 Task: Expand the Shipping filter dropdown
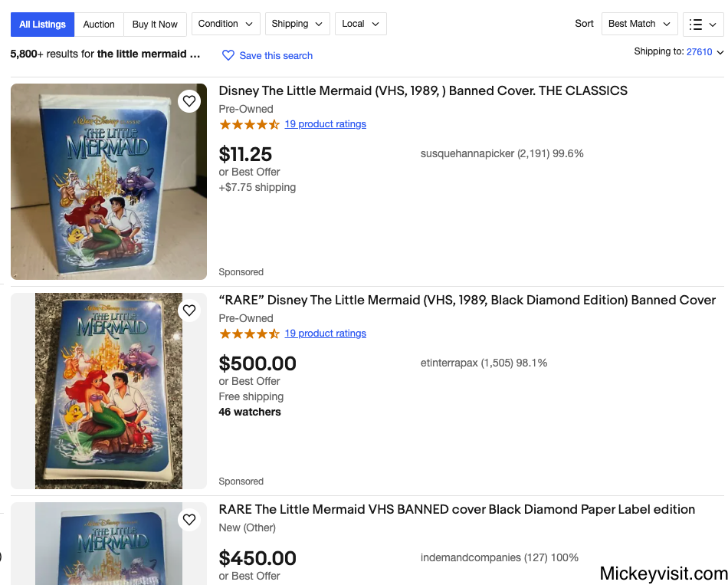click(297, 24)
